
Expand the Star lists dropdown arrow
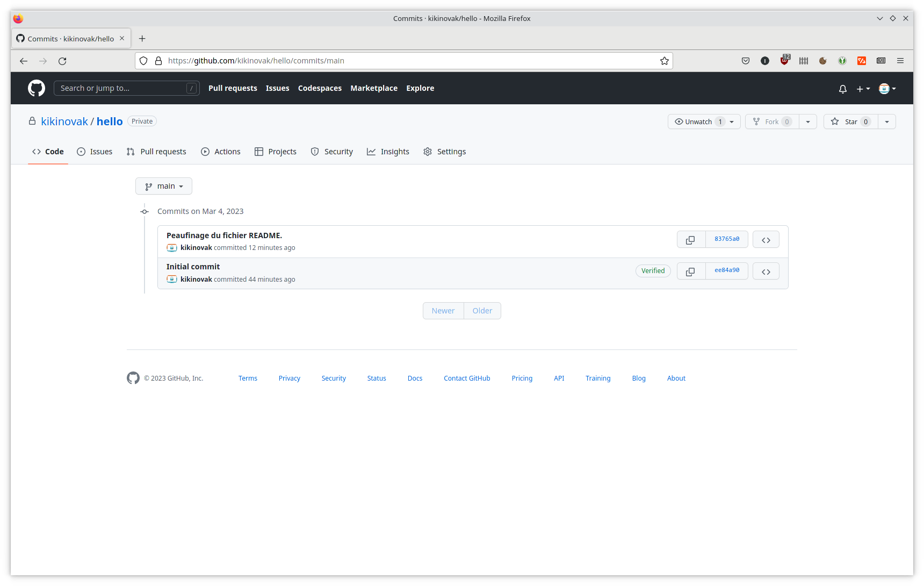click(x=887, y=122)
